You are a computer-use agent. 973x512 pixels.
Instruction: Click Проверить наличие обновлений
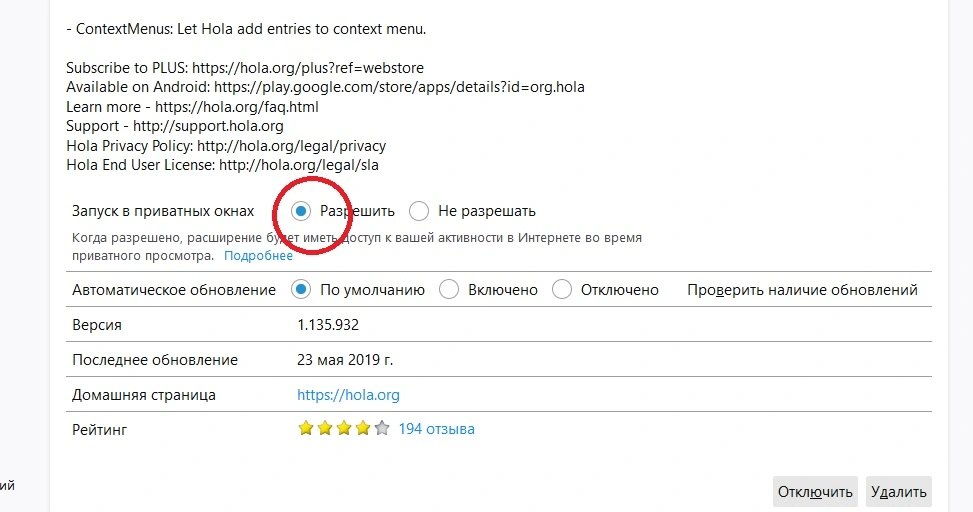(x=802, y=290)
